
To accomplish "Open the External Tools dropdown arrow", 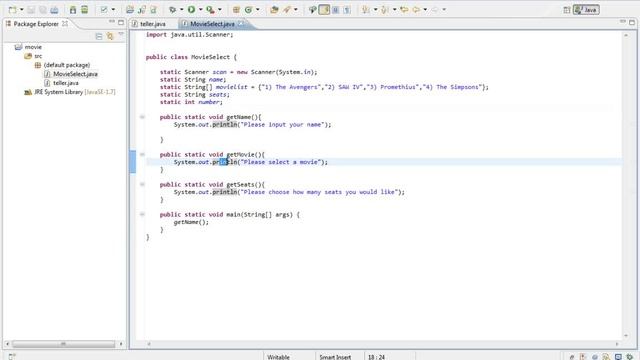I will click(220, 9).
